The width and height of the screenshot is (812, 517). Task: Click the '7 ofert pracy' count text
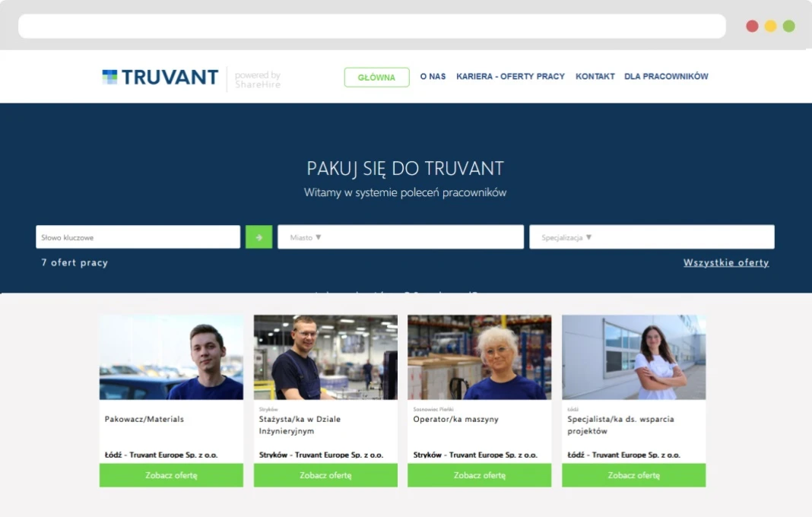(75, 262)
